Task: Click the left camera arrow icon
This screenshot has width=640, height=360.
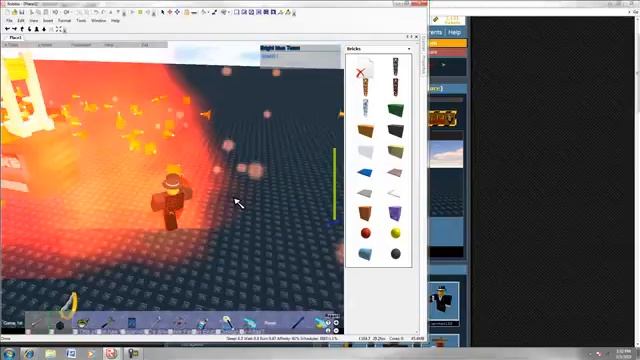Action: (x=7, y=29)
